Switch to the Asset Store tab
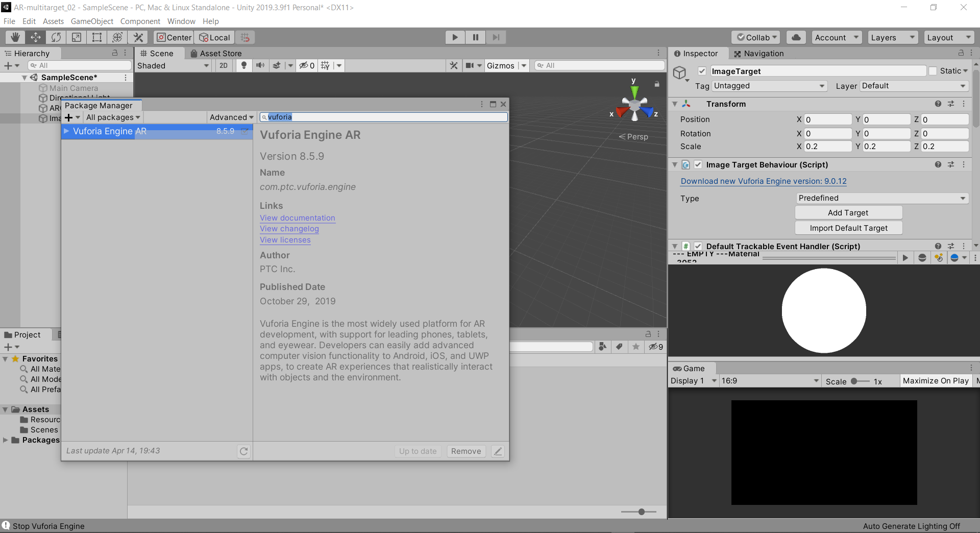 click(215, 54)
